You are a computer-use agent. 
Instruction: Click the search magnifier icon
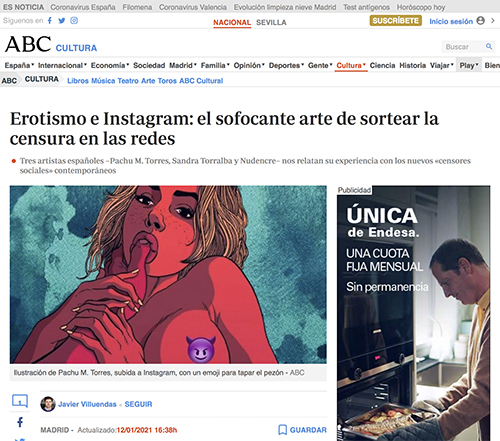[x=489, y=47]
